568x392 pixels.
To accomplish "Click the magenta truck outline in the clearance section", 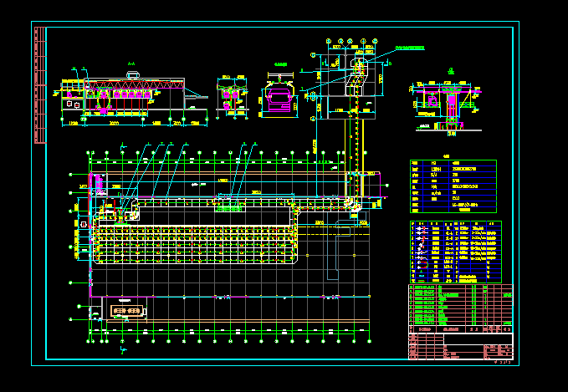I will pos(279,99).
